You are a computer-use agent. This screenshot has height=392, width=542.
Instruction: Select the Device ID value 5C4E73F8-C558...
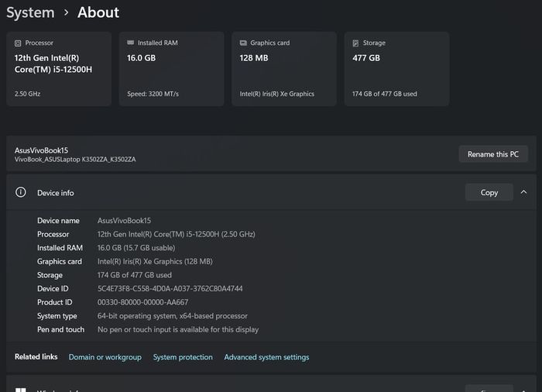(170, 288)
